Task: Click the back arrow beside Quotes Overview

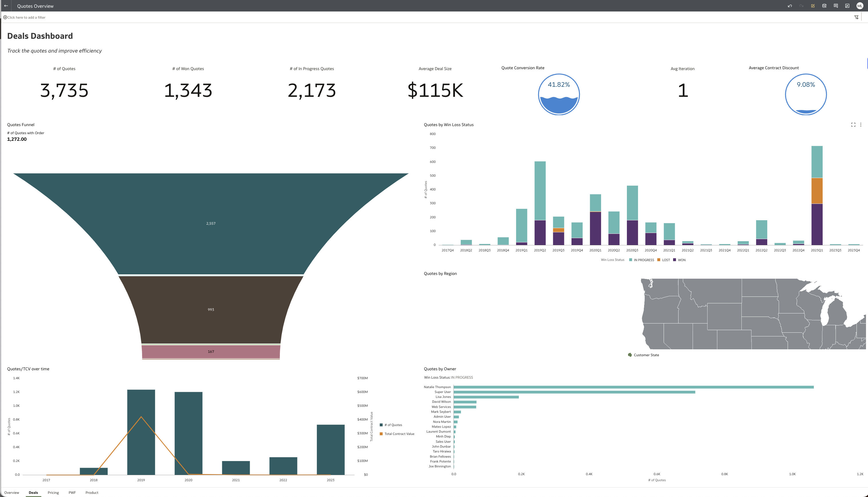Action: coord(6,6)
